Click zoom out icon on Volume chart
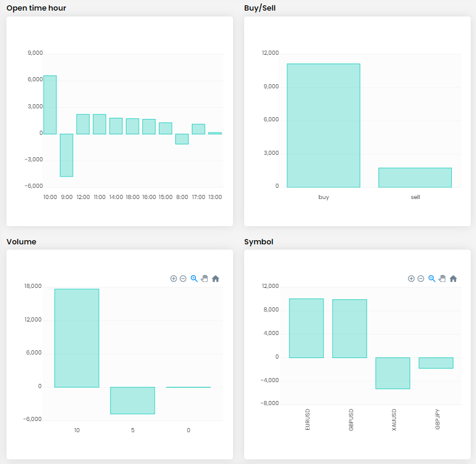Viewport: 476px width, 464px height. click(x=183, y=279)
